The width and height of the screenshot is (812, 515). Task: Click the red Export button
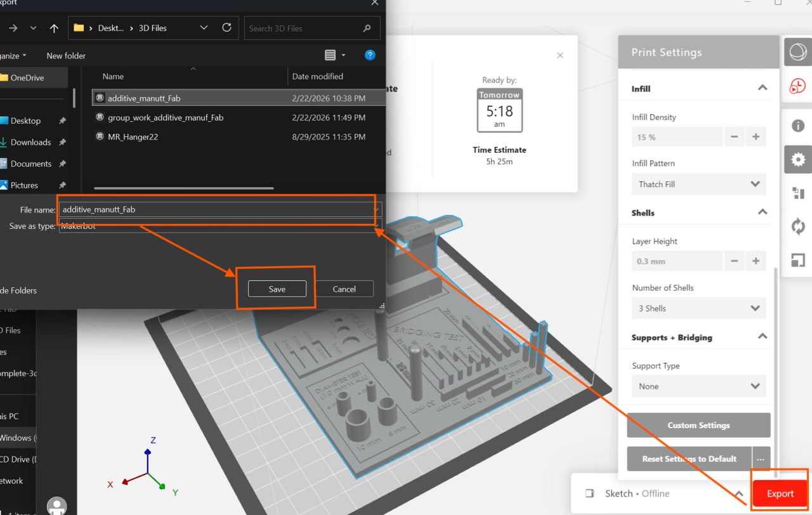779,493
